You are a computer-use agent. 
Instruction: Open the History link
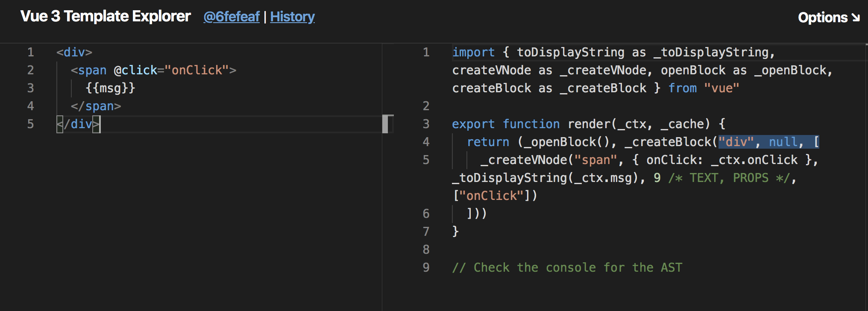point(292,17)
